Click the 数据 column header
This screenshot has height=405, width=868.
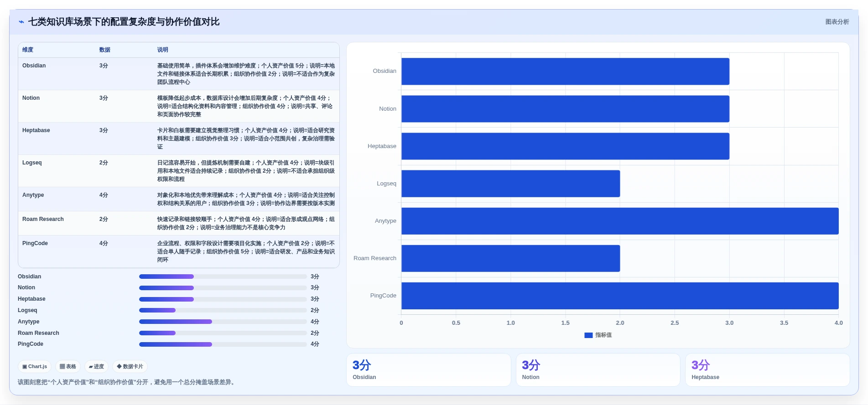pos(105,50)
